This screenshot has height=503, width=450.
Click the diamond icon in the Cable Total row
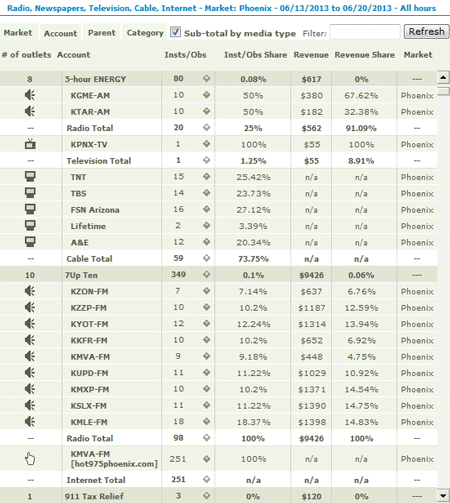pyautogui.click(x=207, y=258)
